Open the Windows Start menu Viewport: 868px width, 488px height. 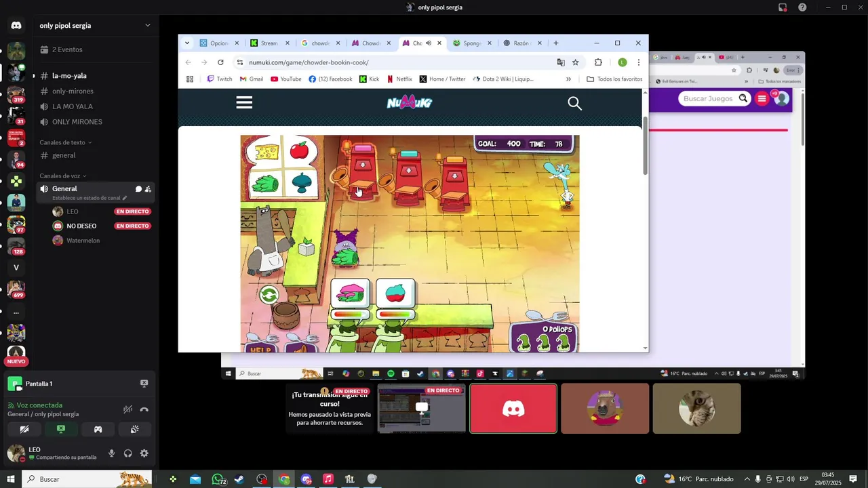11,479
